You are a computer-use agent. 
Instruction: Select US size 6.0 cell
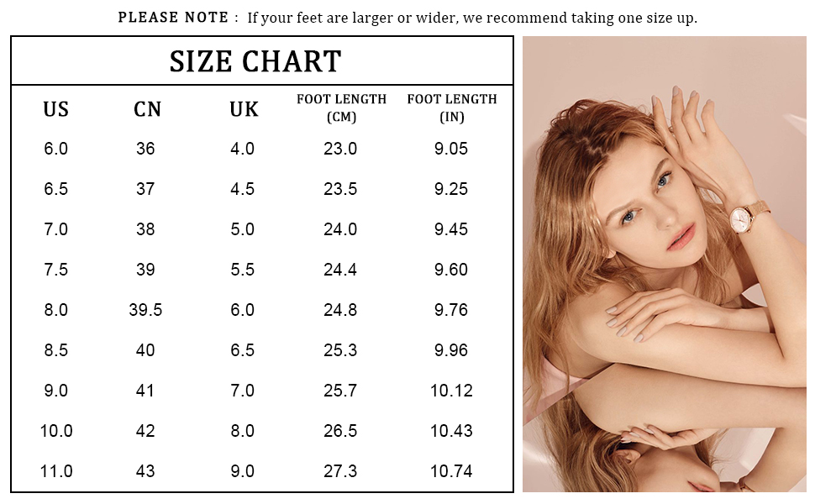pos(55,149)
